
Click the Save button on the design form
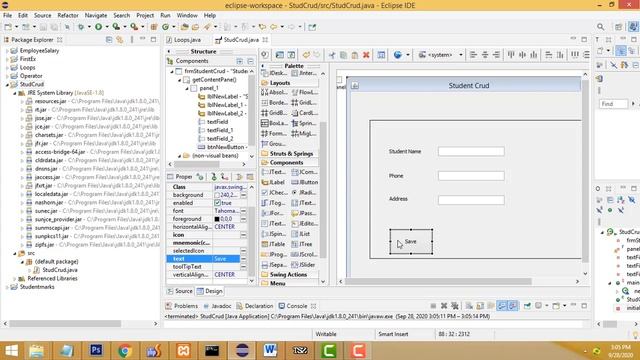coord(411,242)
